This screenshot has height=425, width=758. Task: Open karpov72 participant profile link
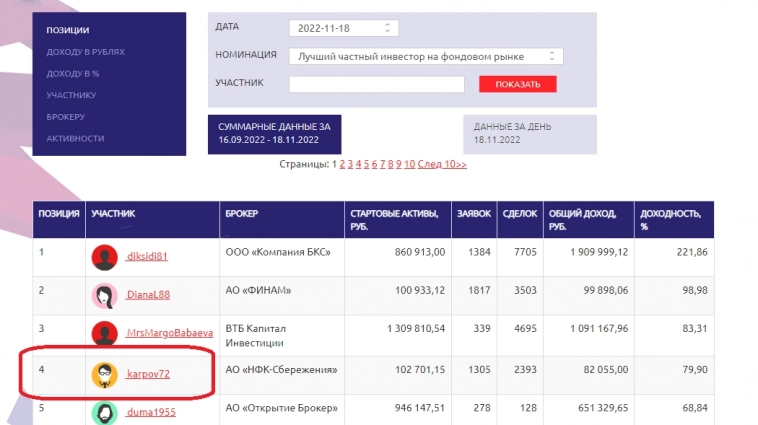tap(148, 374)
